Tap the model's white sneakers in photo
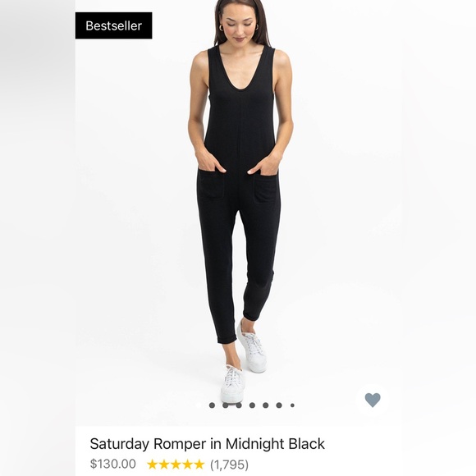Viewport: 476px width, 476px height. coord(244,364)
